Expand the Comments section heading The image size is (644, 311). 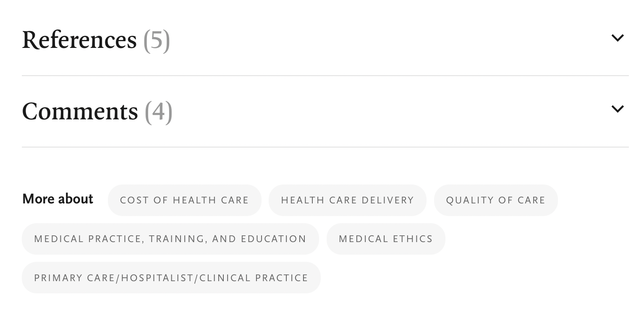pos(80,111)
